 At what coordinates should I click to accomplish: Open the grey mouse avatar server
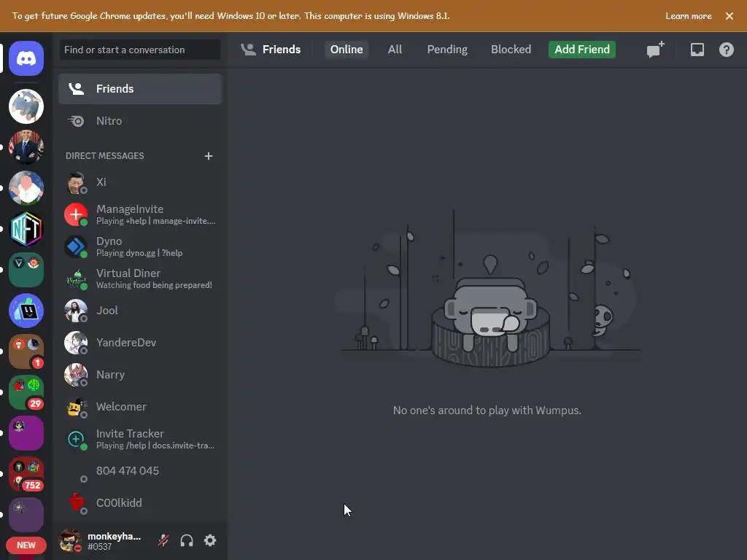click(x=26, y=106)
